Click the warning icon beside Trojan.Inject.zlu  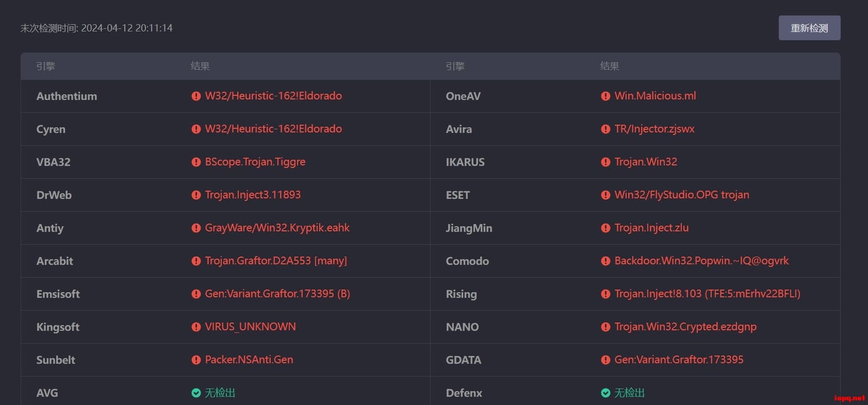coord(605,228)
